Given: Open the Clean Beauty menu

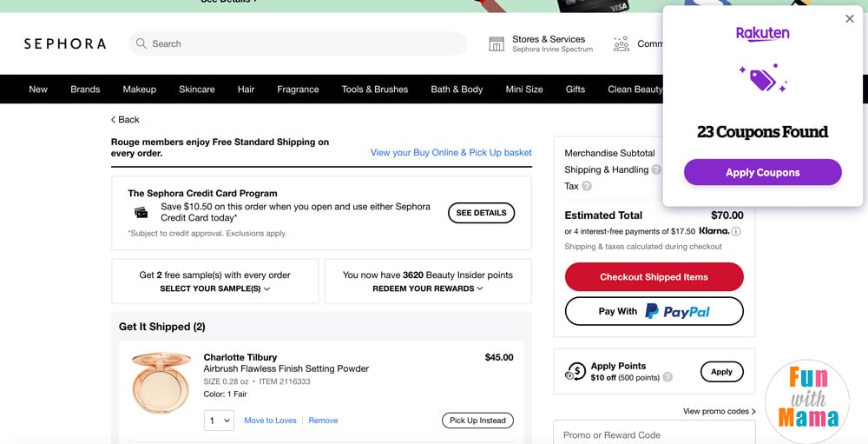Looking at the screenshot, I should [x=635, y=89].
